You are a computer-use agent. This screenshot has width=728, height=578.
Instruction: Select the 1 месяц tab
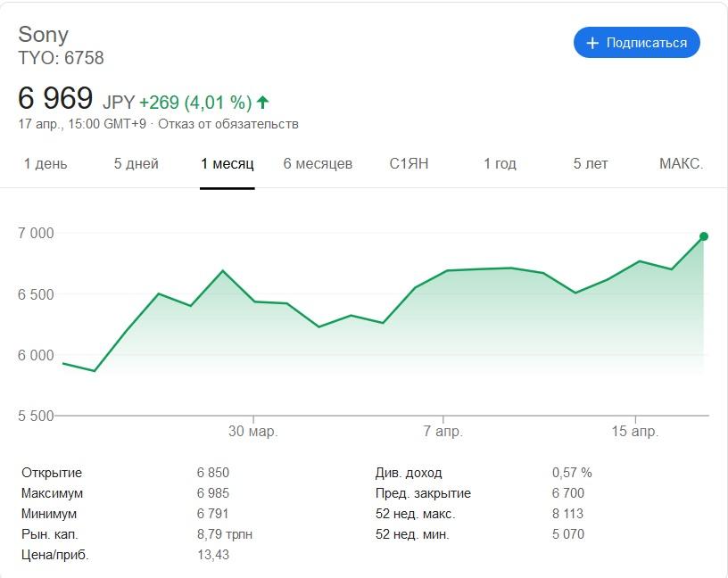coord(227,164)
